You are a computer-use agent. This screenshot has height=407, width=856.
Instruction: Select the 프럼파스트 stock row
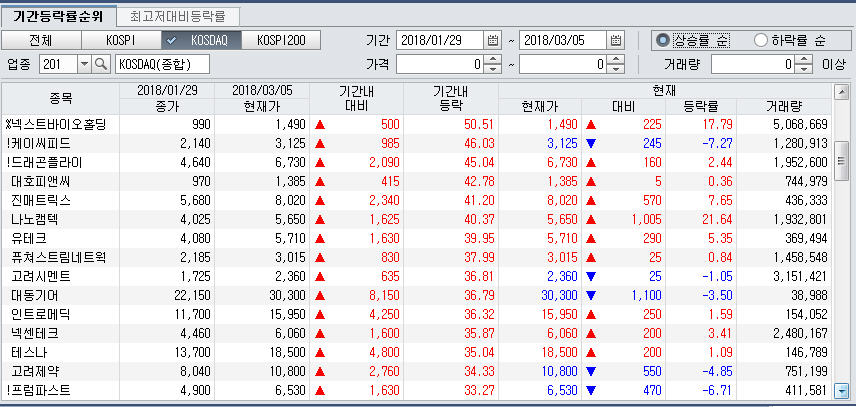point(417,391)
